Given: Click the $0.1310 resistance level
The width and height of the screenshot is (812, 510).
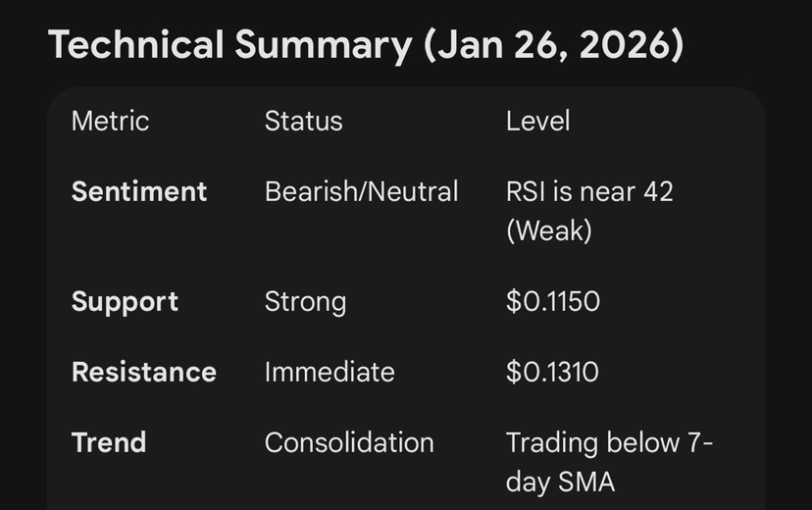Looking at the screenshot, I should (x=552, y=372).
